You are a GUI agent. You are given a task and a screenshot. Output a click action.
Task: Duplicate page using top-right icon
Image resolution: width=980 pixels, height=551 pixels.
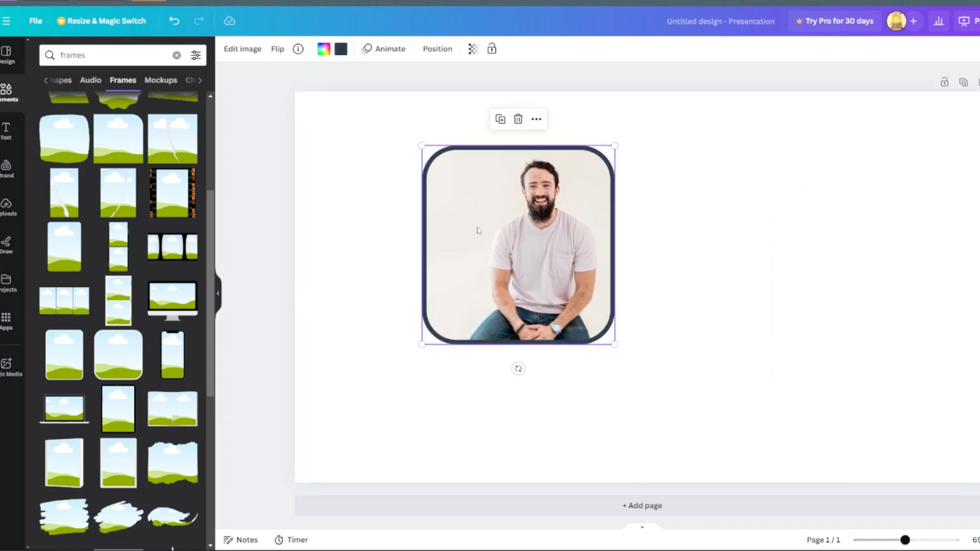coord(963,82)
